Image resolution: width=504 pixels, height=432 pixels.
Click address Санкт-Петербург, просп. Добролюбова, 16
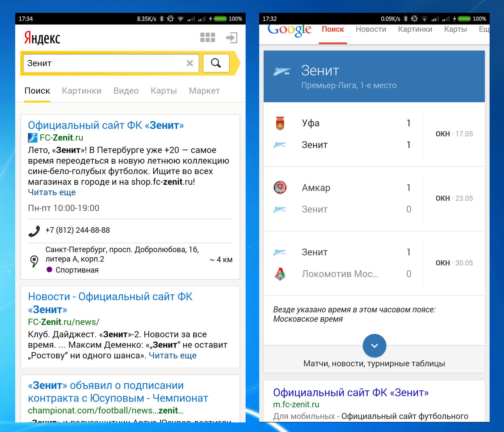click(122, 254)
